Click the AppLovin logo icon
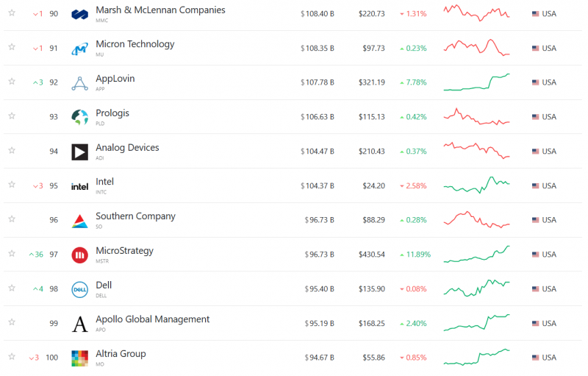Screen dimensions: 588x376 tap(79, 83)
